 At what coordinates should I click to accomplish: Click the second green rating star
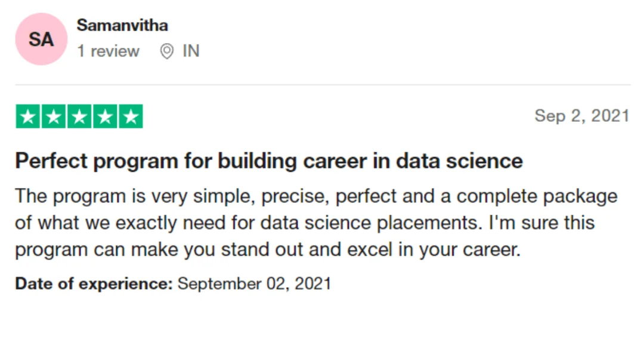pyautogui.click(x=54, y=117)
